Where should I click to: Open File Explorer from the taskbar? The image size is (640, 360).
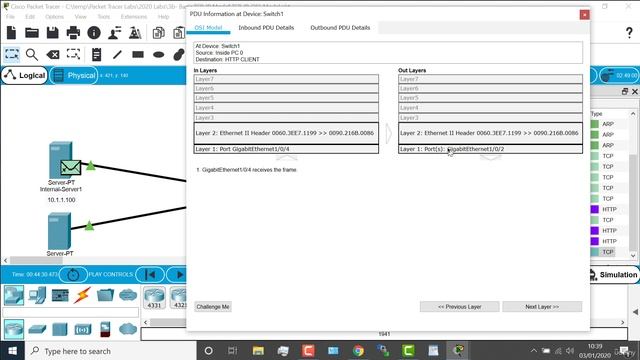click(258, 351)
